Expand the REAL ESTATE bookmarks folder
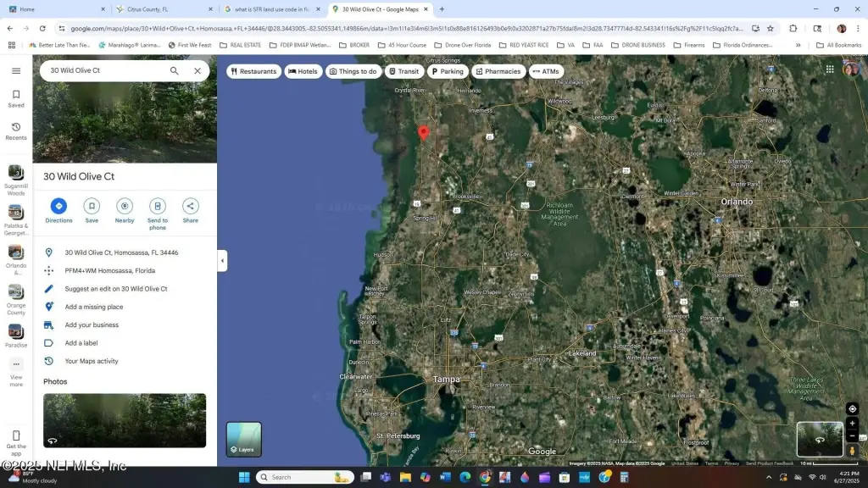 240,45
